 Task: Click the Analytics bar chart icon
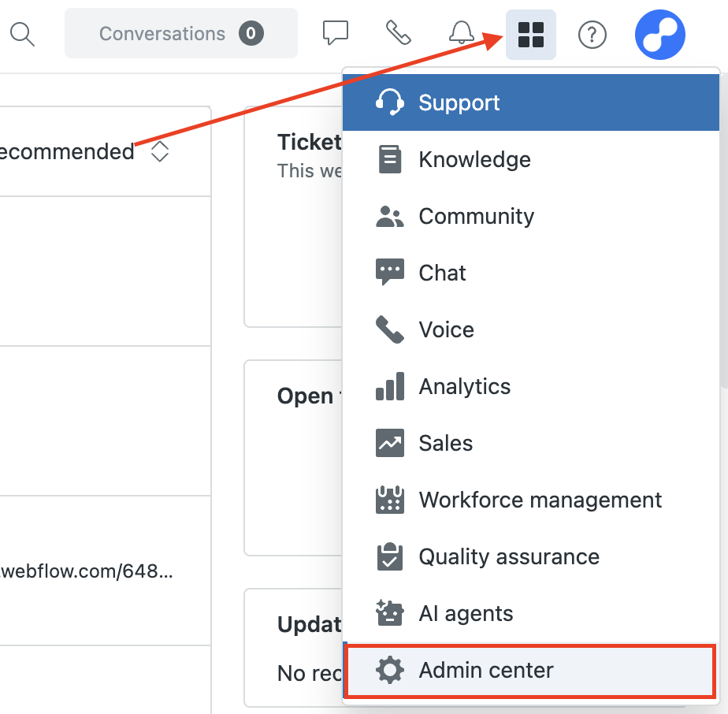389,386
